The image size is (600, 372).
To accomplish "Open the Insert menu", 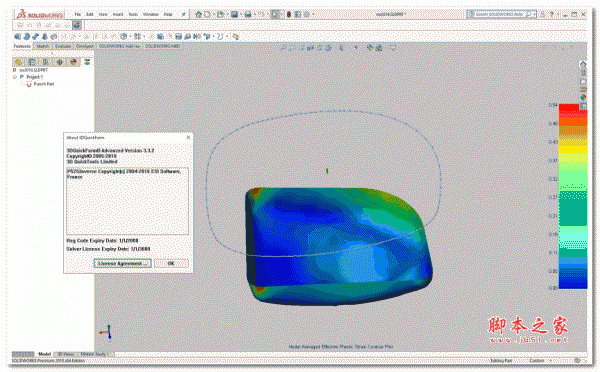I will click(x=118, y=15).
